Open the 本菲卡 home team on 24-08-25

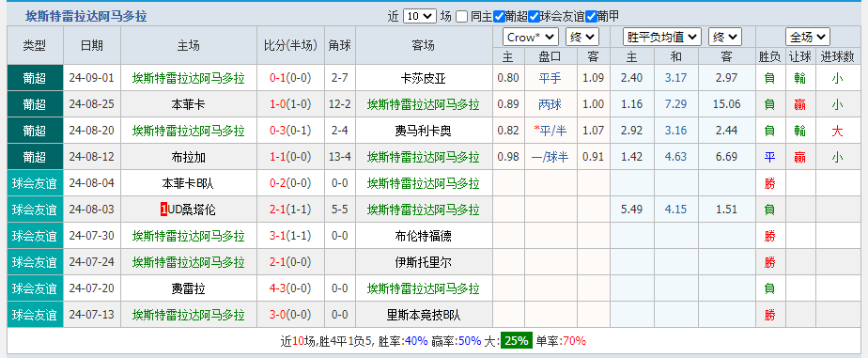pos(188,104)
